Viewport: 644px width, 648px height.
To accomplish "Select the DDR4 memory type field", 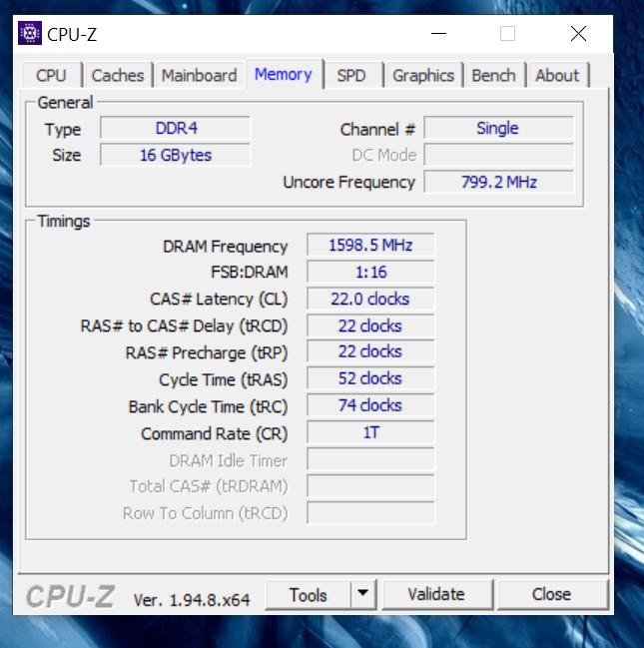I will point(176,128).
